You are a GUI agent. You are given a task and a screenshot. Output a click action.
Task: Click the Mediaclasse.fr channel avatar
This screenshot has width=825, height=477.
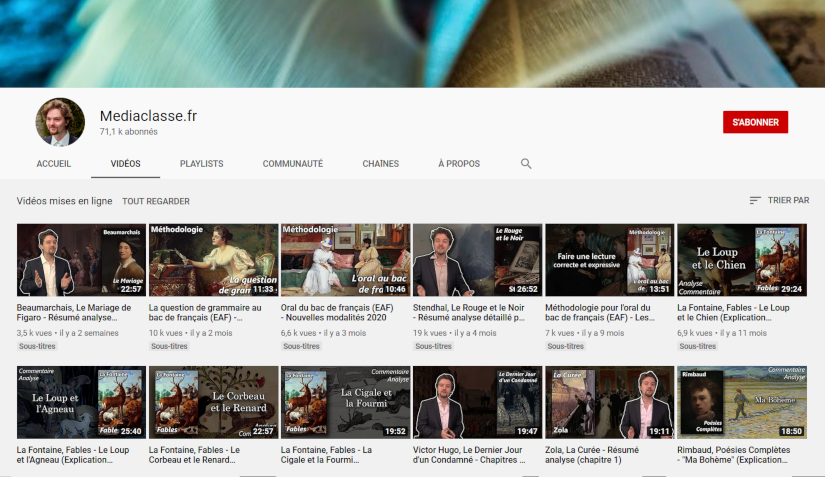[x=60, y=122]
